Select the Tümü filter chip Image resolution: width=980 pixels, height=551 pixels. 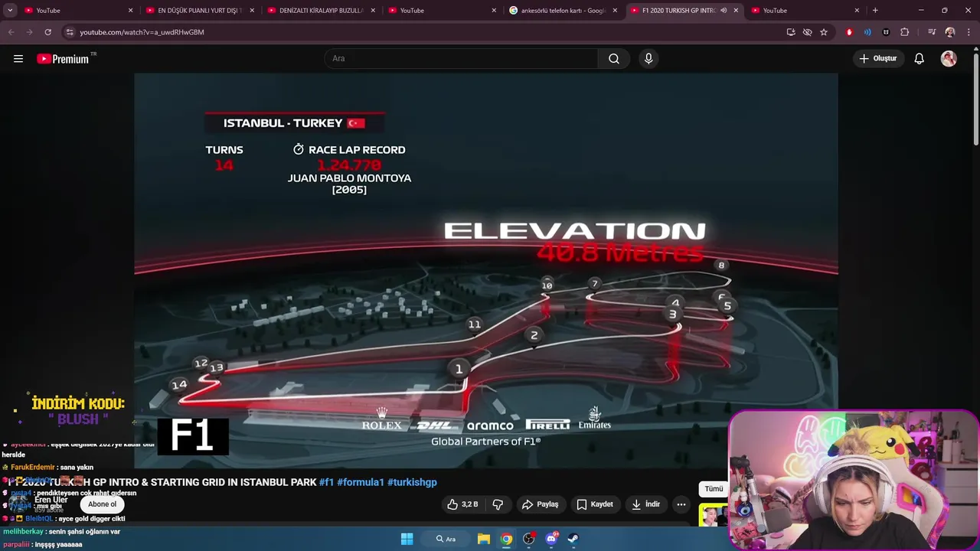click(714, 489)
